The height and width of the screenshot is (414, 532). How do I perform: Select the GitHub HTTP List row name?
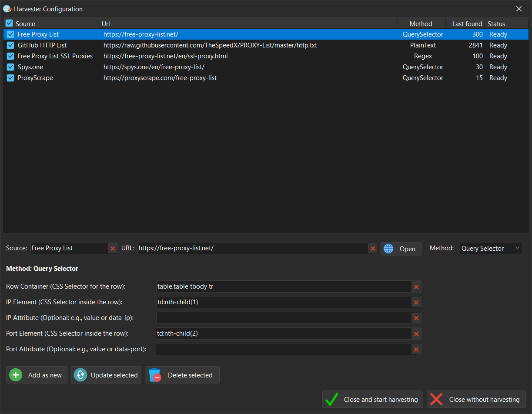click(42, 45)
